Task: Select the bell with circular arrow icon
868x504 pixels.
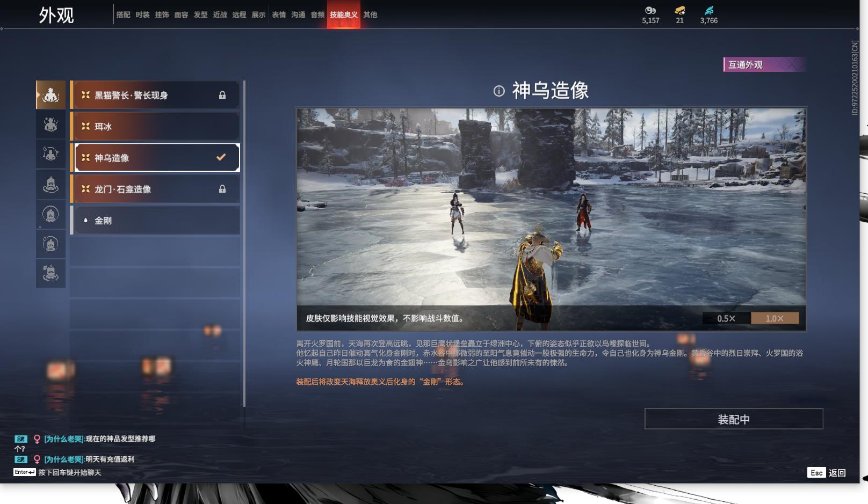Action: click(x=50, y=244)
